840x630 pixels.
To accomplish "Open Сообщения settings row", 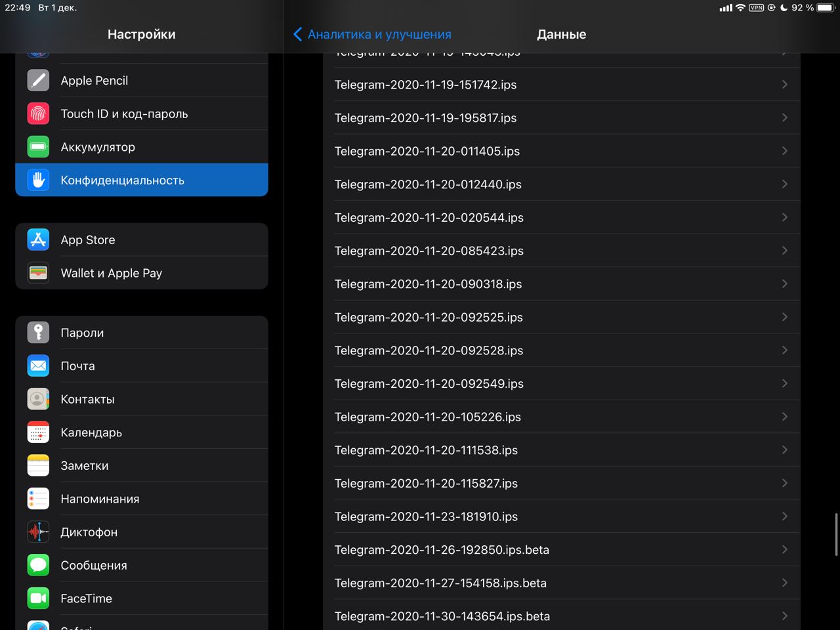I will [x=142, y=565].
